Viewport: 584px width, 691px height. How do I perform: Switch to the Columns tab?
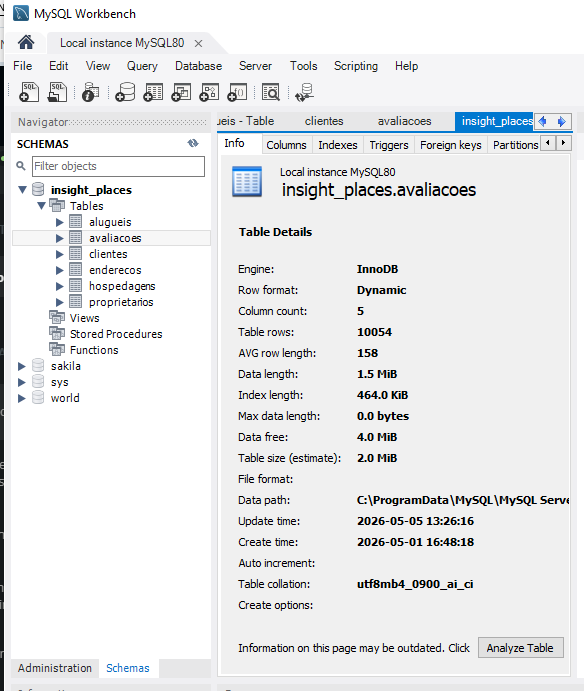(286, 145)
